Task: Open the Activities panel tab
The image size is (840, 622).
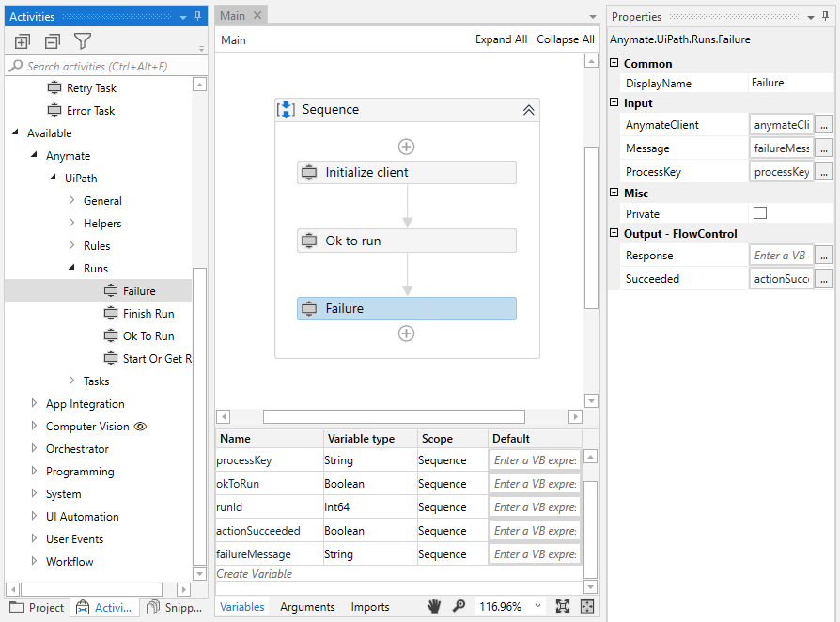Action: pos(104,608)
